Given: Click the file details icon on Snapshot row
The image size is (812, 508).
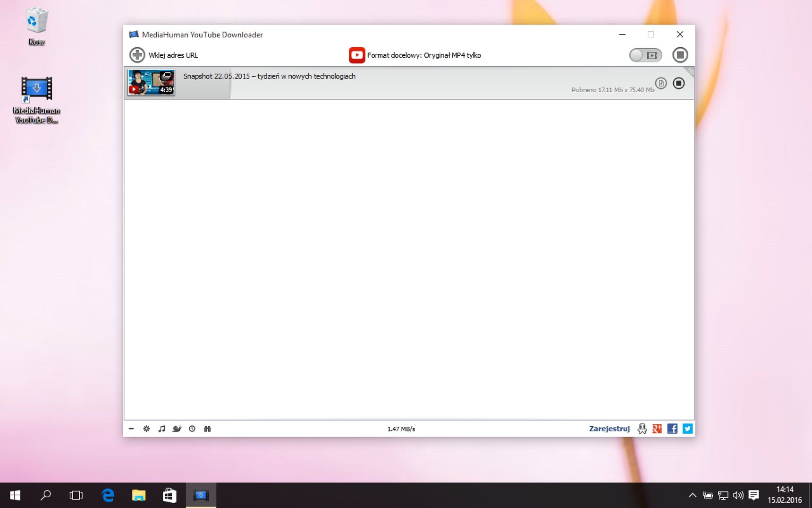Looking at the screenshot, I should pyautogui.click(x=661, y=83).
